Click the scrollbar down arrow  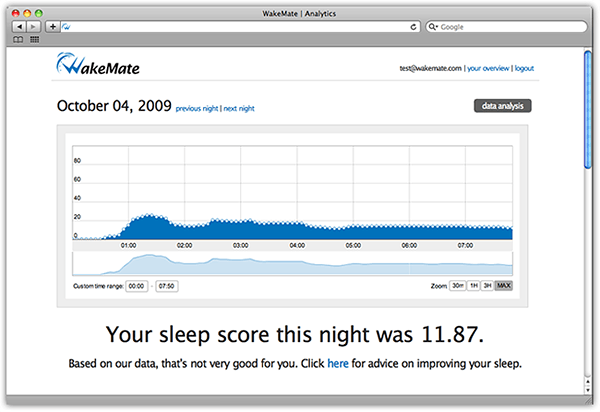coord(588,390)
